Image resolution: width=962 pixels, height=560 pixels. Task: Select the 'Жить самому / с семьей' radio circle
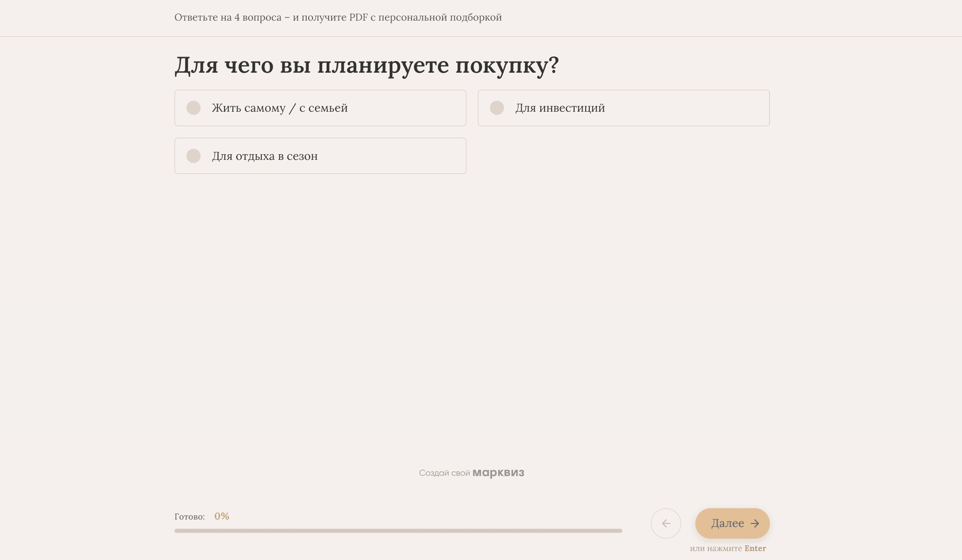tap(193, 108)
